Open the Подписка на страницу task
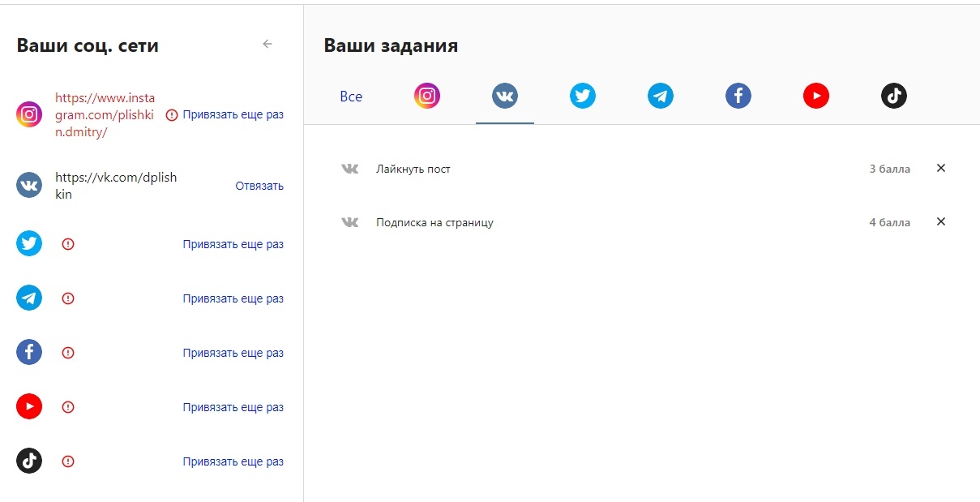Viewport: 980px width, 502px height. (434, 223)
